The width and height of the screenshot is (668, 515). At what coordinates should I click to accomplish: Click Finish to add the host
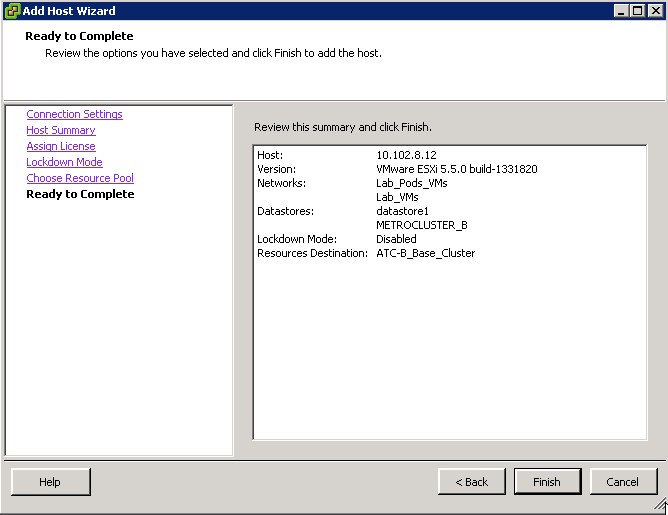click(x=547, y=482)
